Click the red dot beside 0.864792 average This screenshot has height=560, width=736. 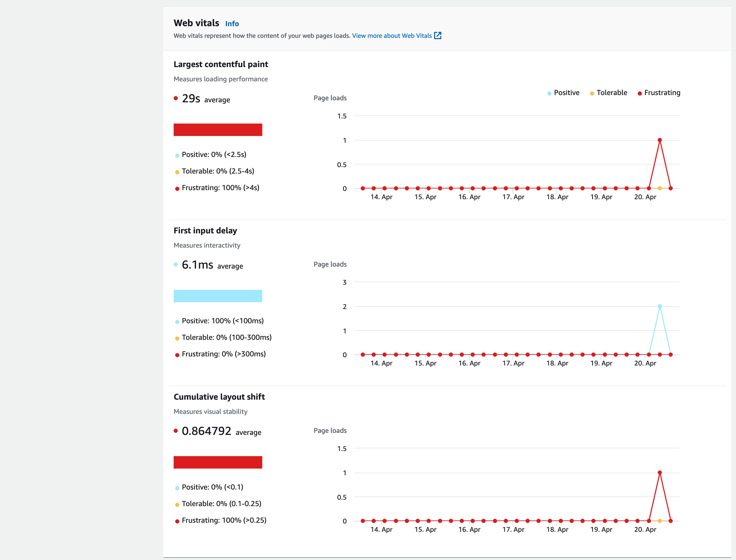pyautogui.click(x=176, y=431)
